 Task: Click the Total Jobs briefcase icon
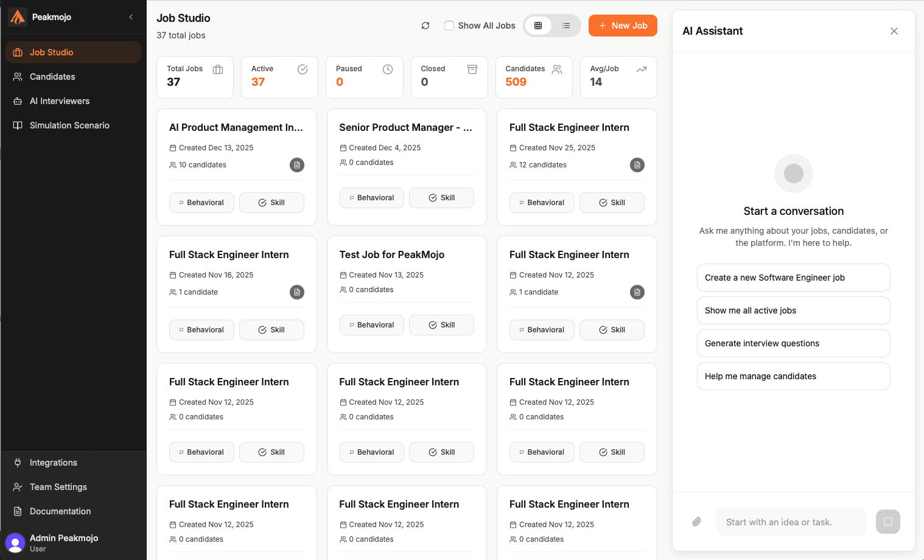pyautogui.click(x=218, y=69)
